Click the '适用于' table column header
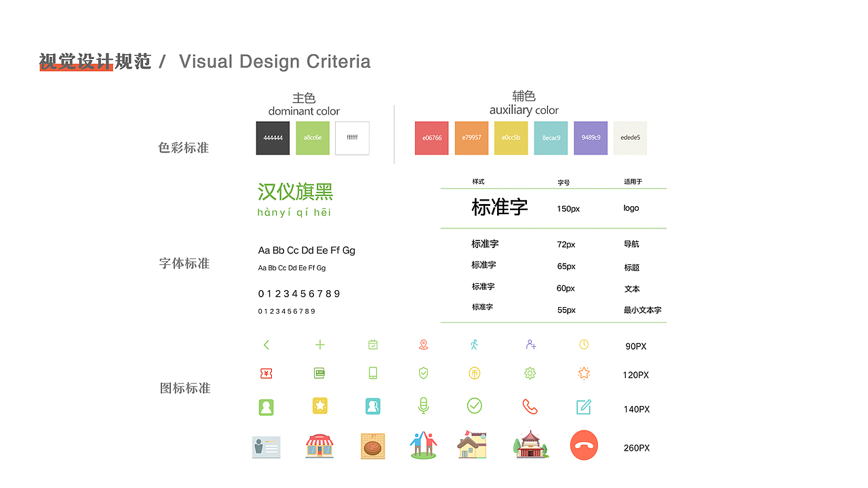 [633, 182]
